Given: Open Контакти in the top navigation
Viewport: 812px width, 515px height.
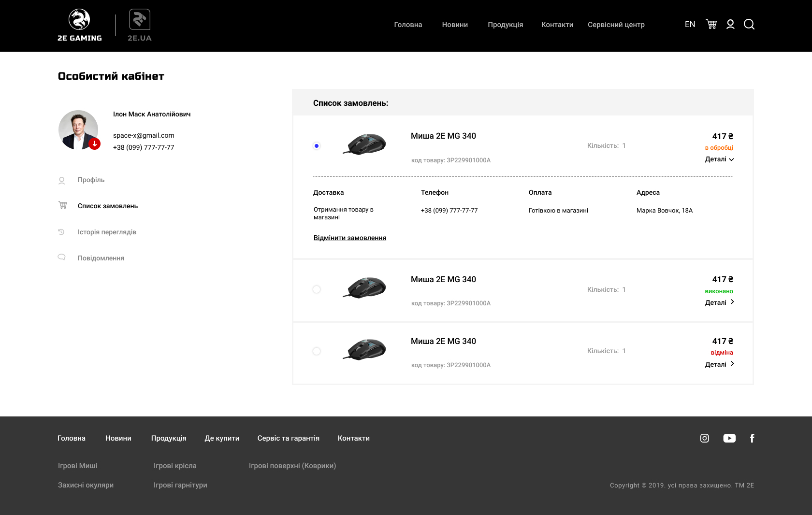Looking at the screenshot, I should pyautogui.click(x=557, y=25).
